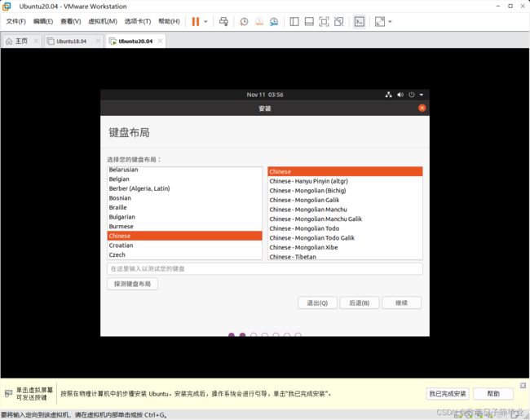The image size is (530, 420).
Task: Send Ctrl+Alt+Del to the VM
Action: tap(223, 22)
